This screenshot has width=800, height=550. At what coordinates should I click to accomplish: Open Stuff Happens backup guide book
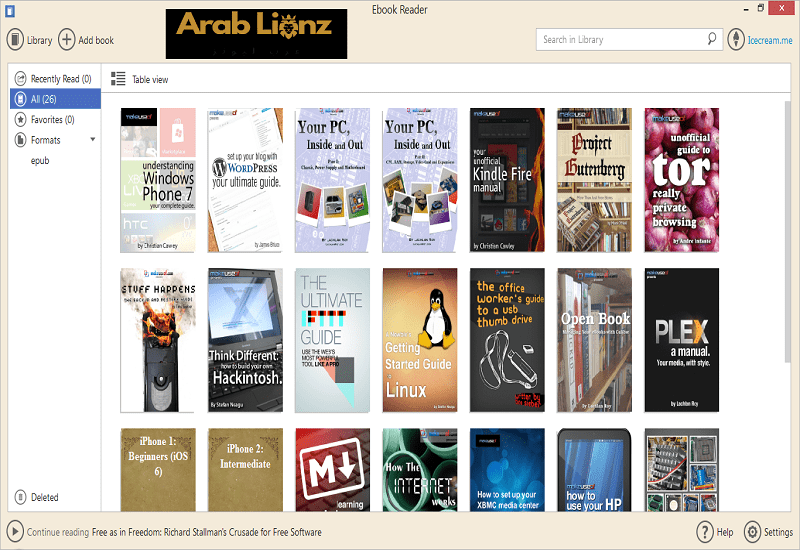pos(158,340)
